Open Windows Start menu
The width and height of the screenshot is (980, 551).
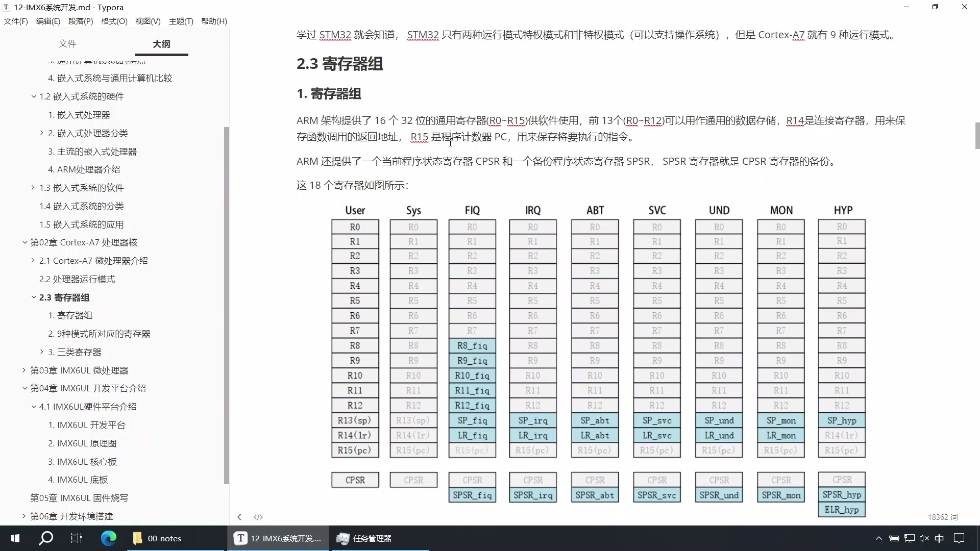[x=15, y=538]
